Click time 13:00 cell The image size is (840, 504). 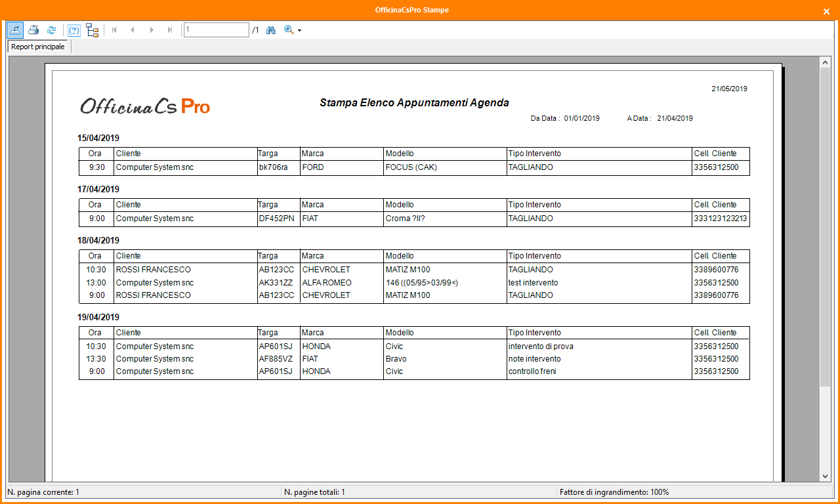96,283
